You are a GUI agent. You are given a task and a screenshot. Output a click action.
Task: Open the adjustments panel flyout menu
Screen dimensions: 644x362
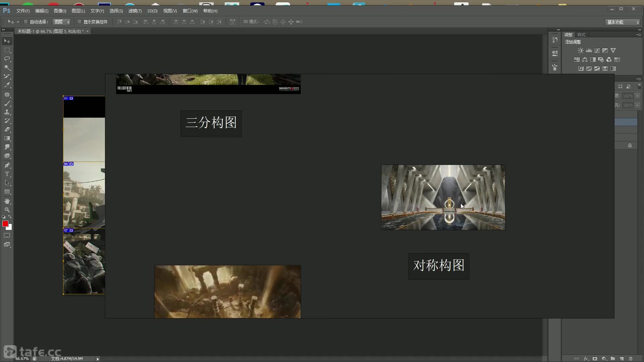639,35
